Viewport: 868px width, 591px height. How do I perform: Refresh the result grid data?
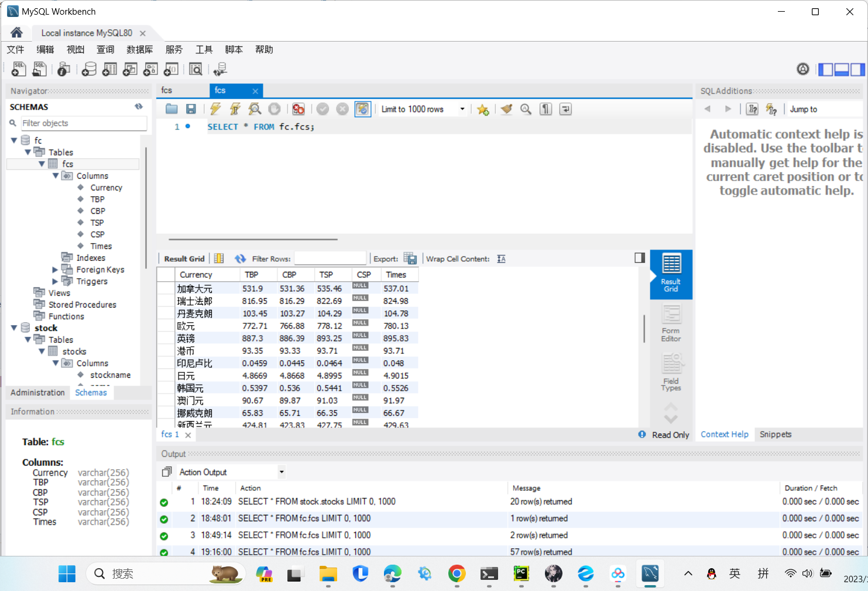pos(240,259)
